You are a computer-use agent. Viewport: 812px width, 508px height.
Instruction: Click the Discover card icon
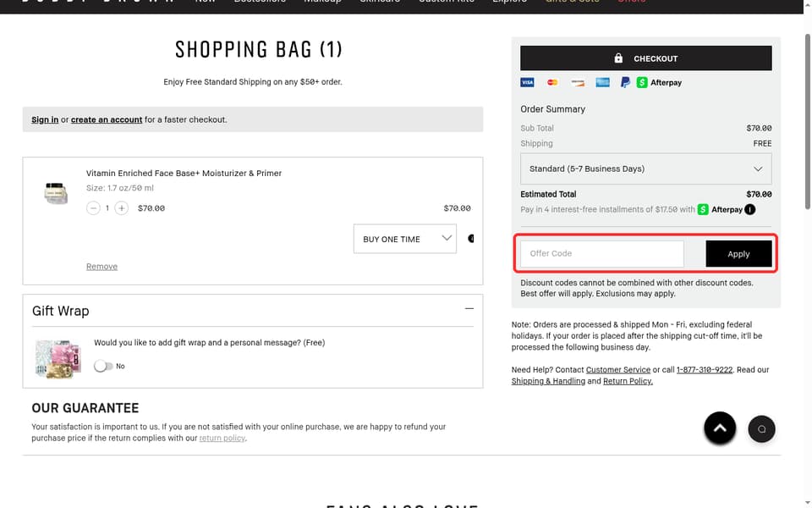click(578, 82)
